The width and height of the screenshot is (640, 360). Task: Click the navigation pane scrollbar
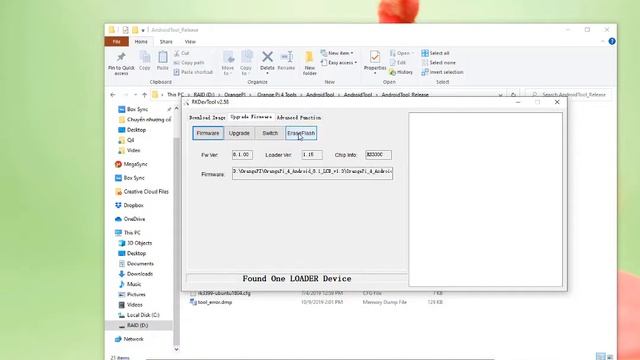(x=176, y=241)
